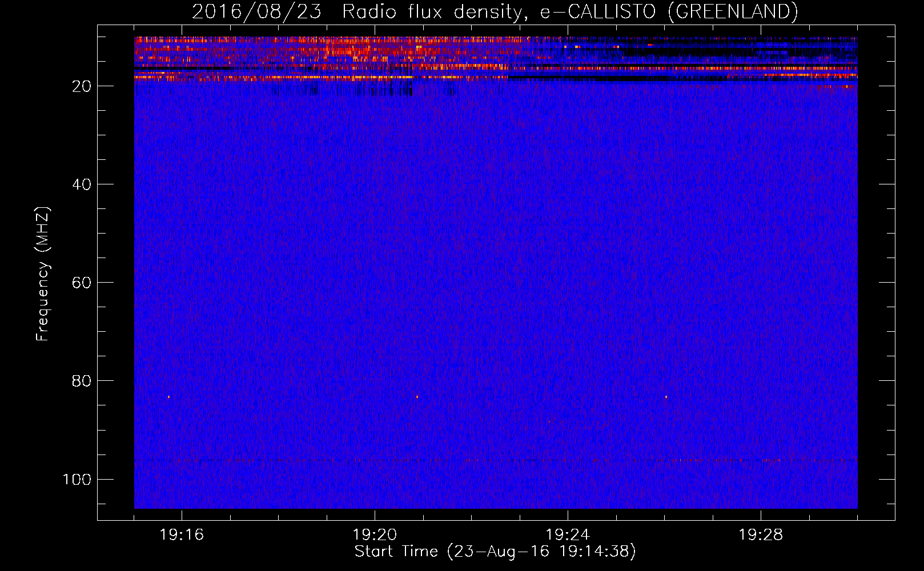Click the plot title 'Radio flux density, e-CALLISTO (GREENLAND)'

point(570,11)
